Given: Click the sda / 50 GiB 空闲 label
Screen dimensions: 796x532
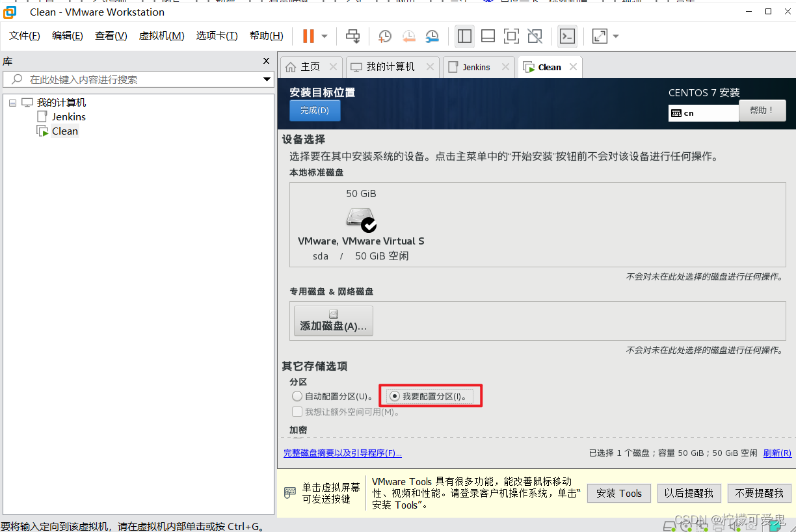Looking at the screenshot, I should coord(361,256).
